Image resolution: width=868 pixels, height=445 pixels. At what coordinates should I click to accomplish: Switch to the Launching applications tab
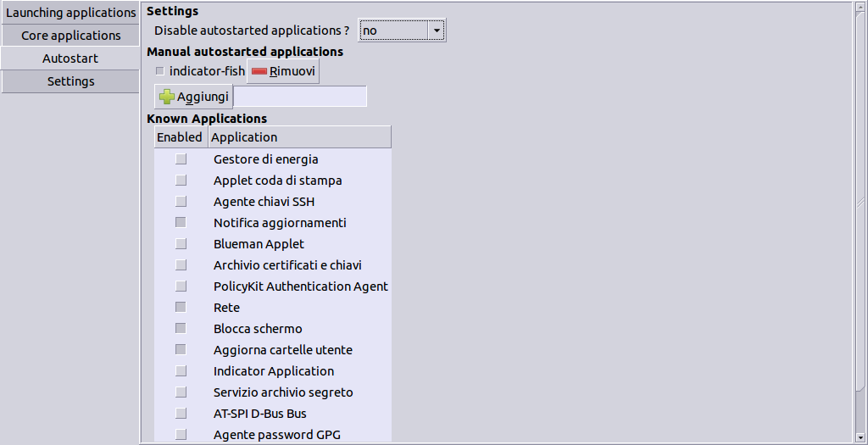(70, 13)
